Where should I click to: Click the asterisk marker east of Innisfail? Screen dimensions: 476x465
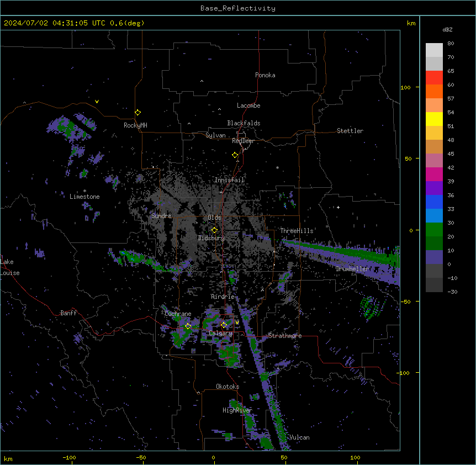coord(277,167)
